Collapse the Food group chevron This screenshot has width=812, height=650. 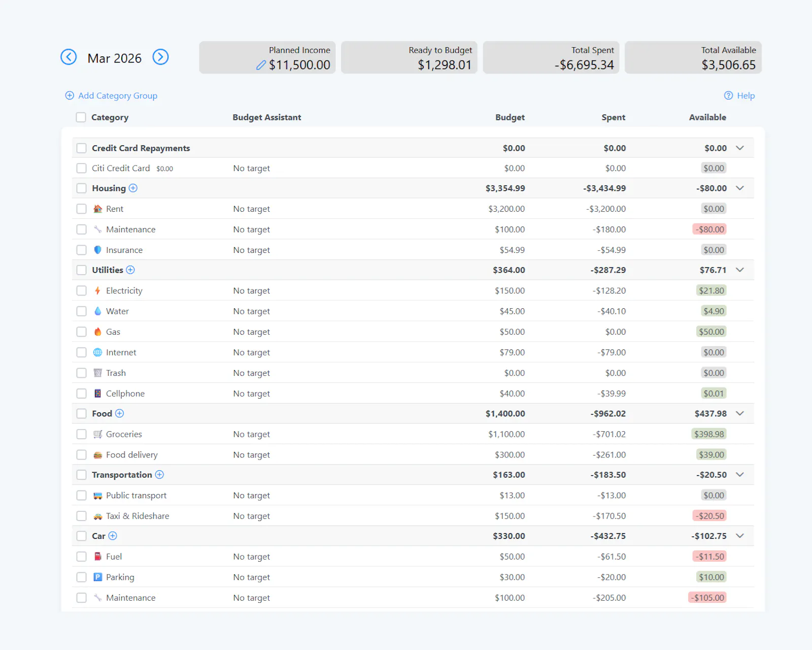740,413
